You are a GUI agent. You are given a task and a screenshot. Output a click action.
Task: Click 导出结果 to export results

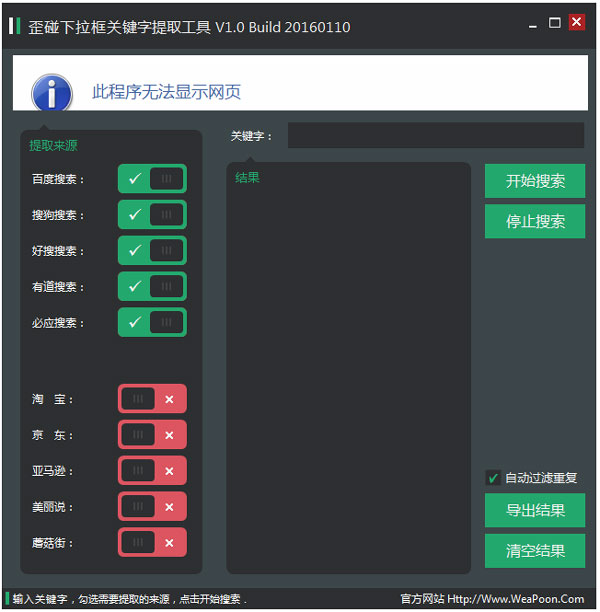[535, 510]
